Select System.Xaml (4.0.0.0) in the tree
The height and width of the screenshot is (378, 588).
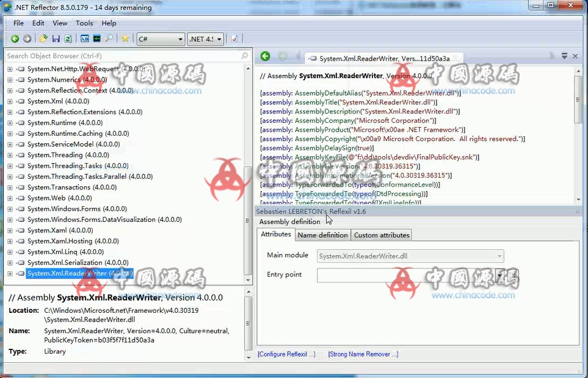point(60,231)
